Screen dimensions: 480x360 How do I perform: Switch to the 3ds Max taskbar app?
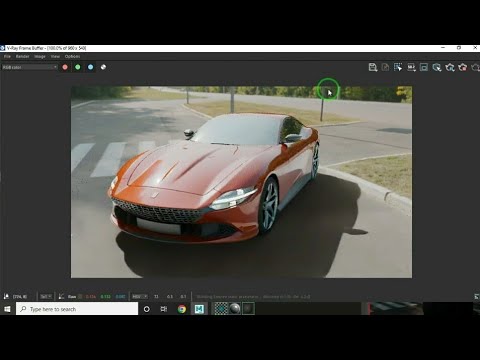click(x=199, y=309)
